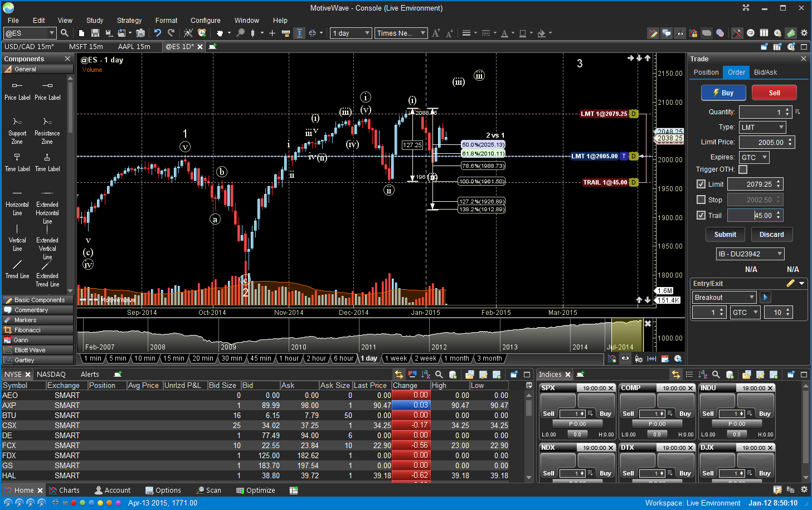Click the red Sell button in Trade panel
Screen dimensions: 812x510
(774, 93)
